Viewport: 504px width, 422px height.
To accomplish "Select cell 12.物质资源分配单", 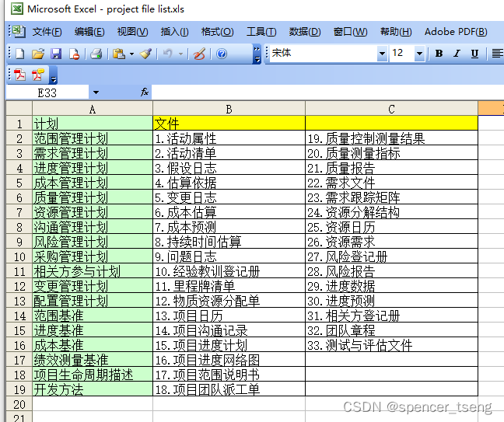I will 229,301.
